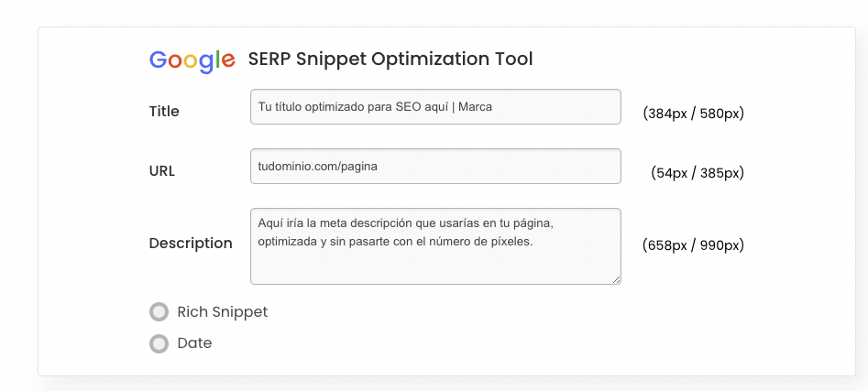Place cursor on word Marca in Title

(475, 107)
